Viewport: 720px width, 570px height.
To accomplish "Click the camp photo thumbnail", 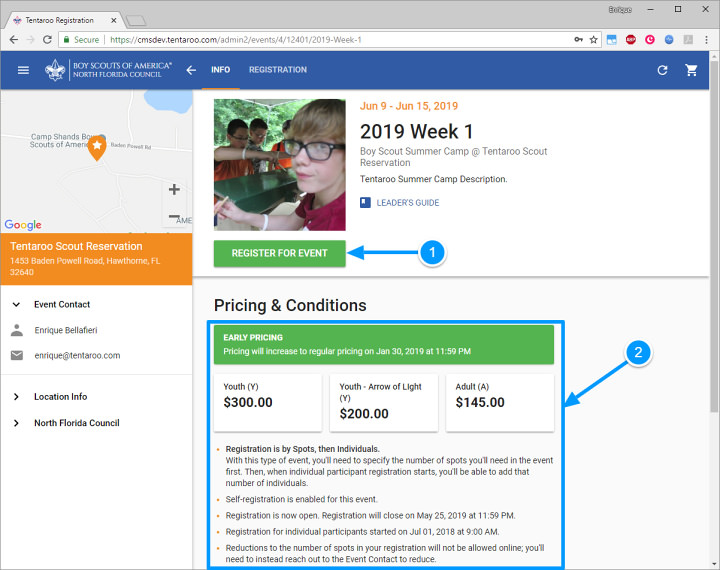I will point(280,164).
